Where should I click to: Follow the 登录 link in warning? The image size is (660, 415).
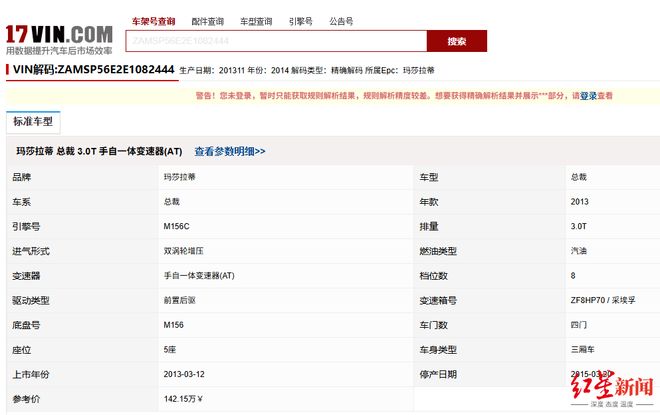point(588,96)
